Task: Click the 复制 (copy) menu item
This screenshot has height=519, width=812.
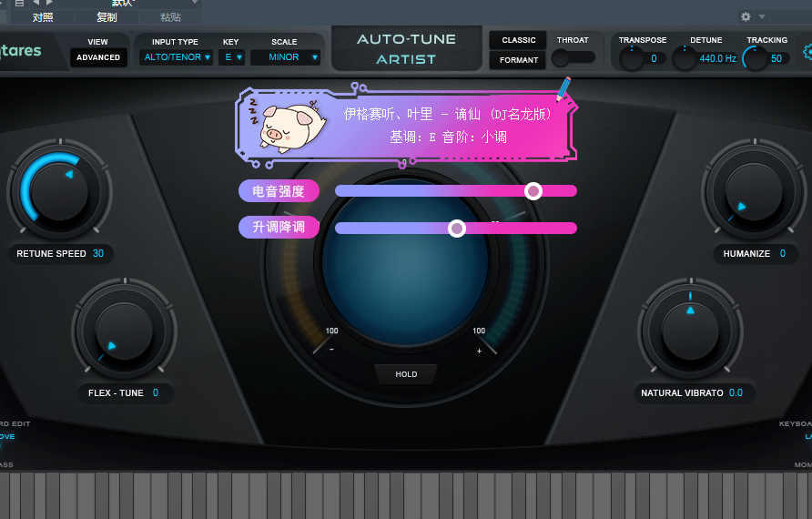Action: 107,17
